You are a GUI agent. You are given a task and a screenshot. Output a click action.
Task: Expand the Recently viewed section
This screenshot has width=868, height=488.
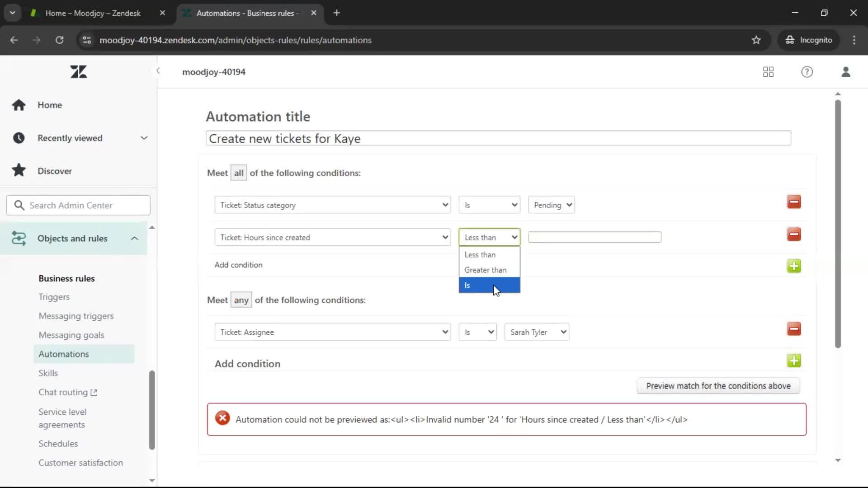point(144,138)
